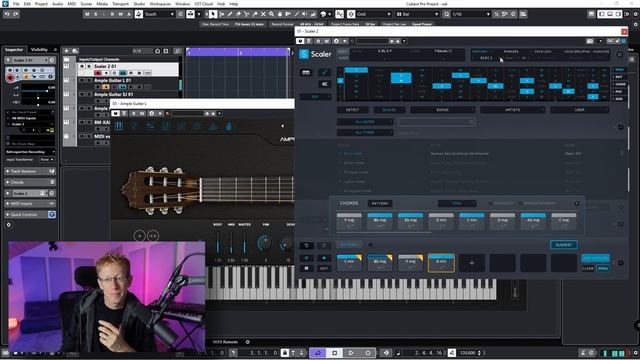The height and width of the screenshot is (360, 640).
Task: Expand the Chords inspector section
Action: pyautogui.click(x=30, y=182)
